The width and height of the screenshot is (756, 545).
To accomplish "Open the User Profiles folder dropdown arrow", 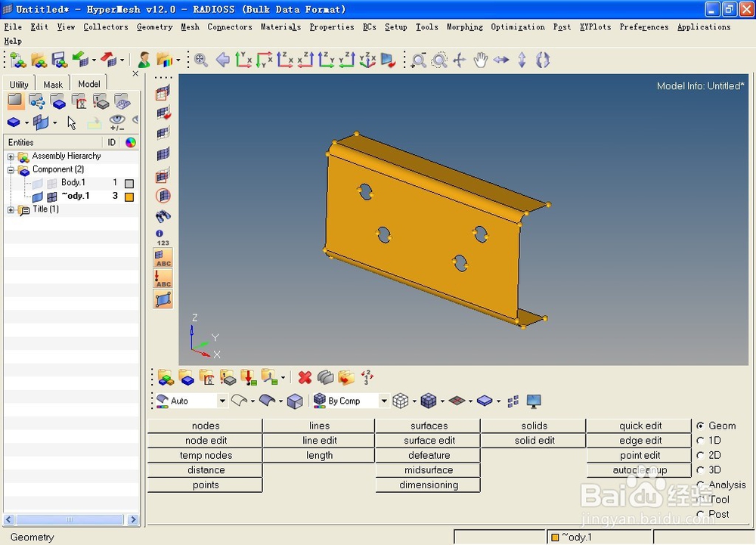I will [x=178, y=60].
